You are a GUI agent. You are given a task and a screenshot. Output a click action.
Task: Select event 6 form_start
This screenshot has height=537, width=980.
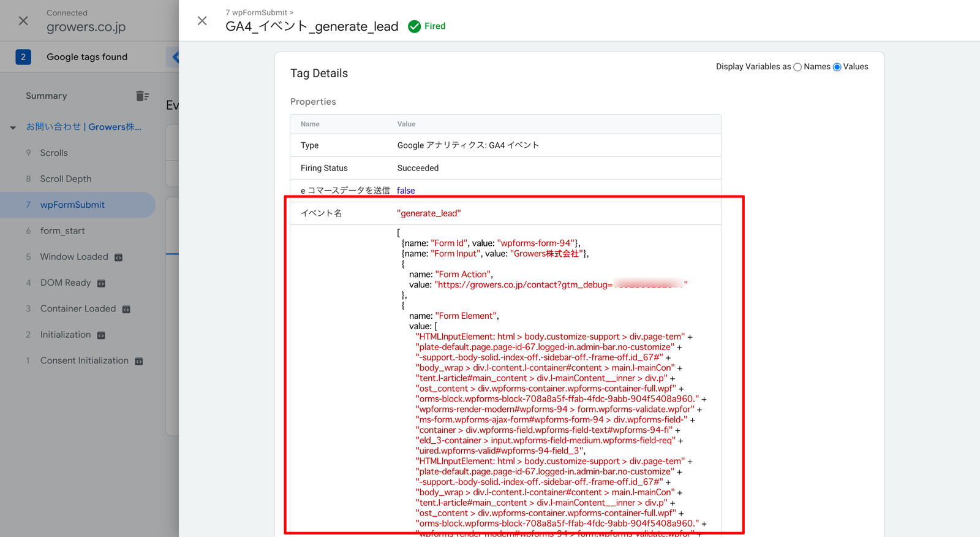pos(78,230)
